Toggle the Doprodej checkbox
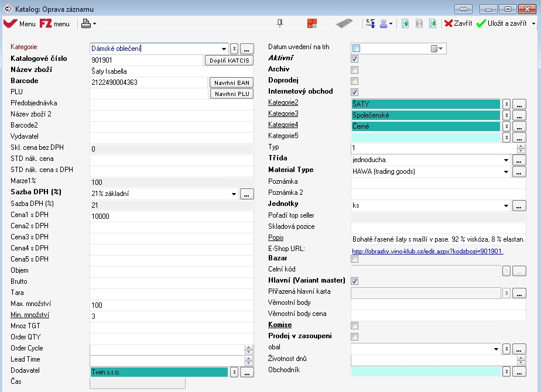Image resolution: width=541 pixels, height=392 pixels. (x=354, y=81)
